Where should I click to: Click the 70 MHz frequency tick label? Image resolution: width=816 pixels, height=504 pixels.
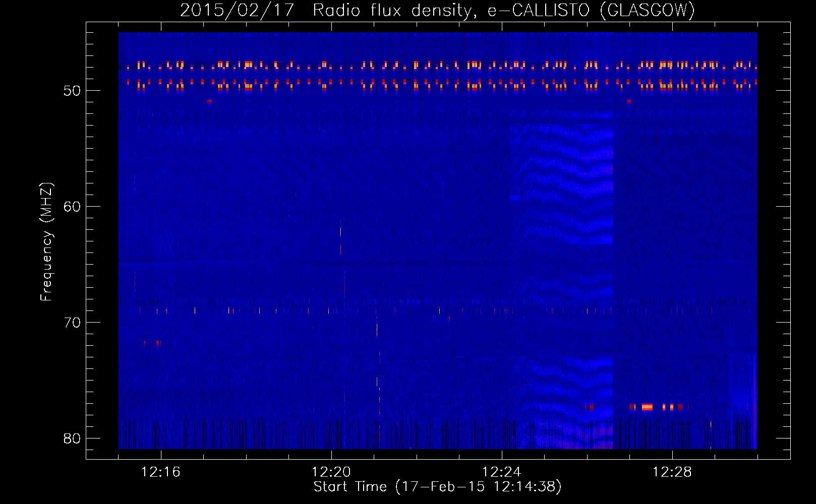[x=72, y=323]
